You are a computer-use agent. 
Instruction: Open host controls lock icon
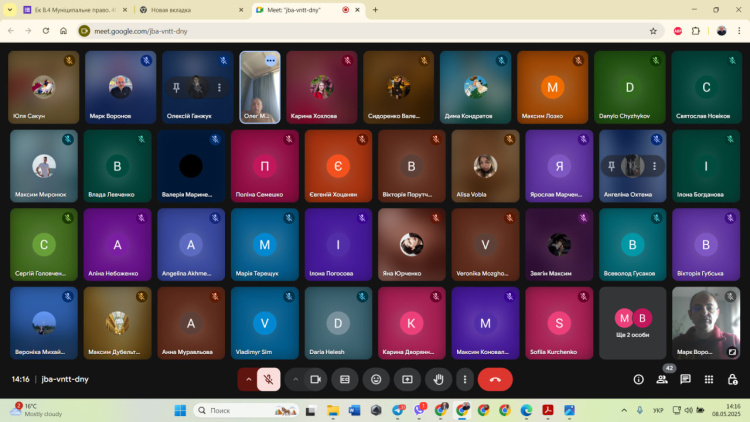pyautogui.click(x=733, y=380)
